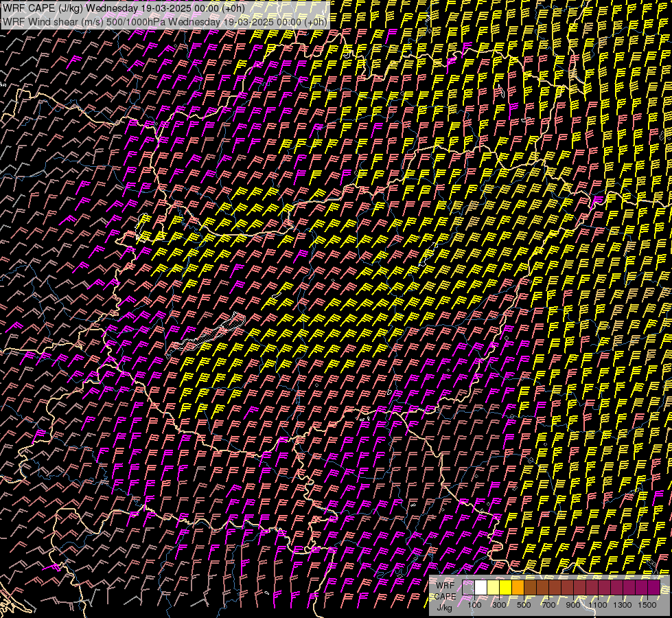Click the legend value 900
Viewport: 672px width, 618px height.
coord(573,605)
